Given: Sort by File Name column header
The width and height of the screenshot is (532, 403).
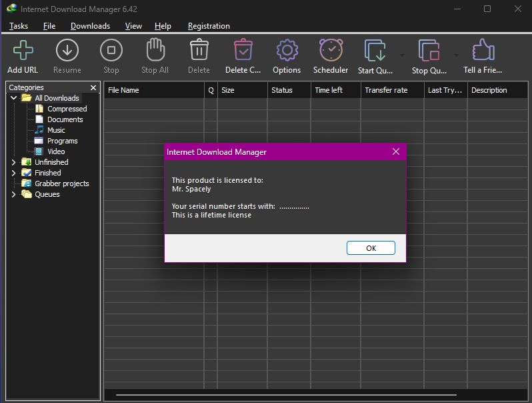Looking at the screenshot, I should click(154, 90).
